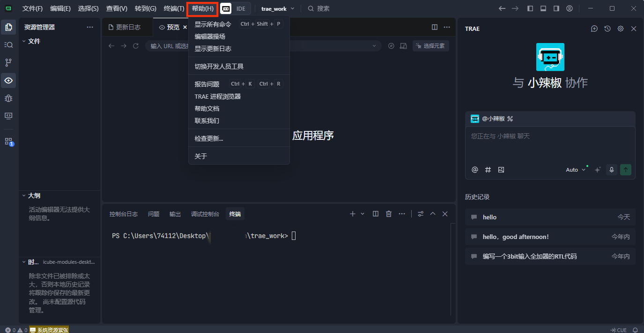The image size is (644, 333).
Task: Open notifications bell in status bar
Action: tap(636, 330)
